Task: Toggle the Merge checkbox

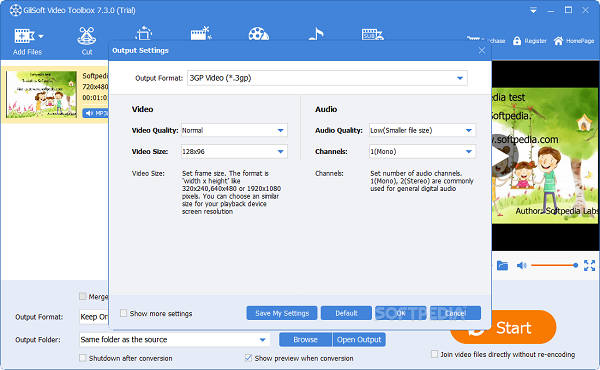Action: click(x=82, y=296)
